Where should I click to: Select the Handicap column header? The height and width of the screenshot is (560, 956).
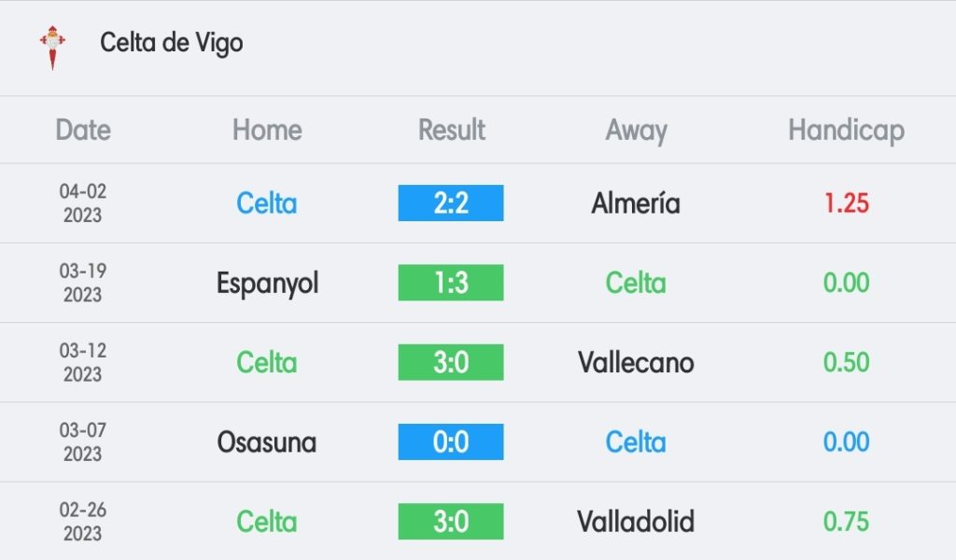coord(846,131)
